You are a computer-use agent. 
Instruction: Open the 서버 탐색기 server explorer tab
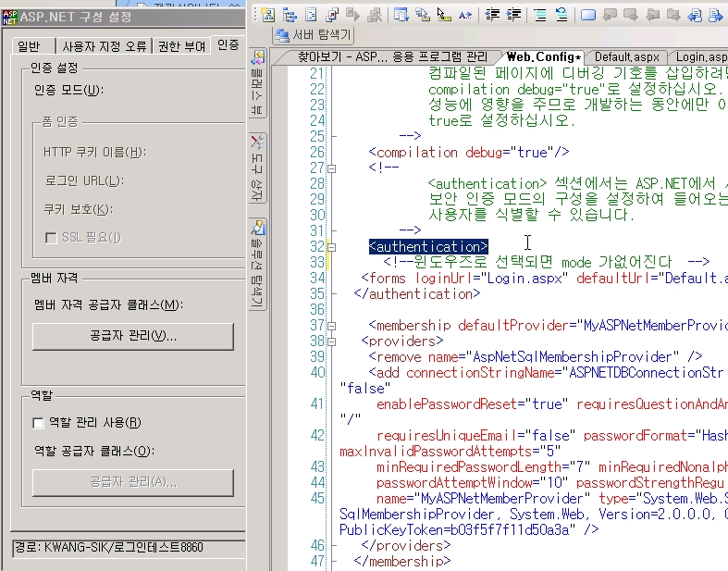pos(313,35)
